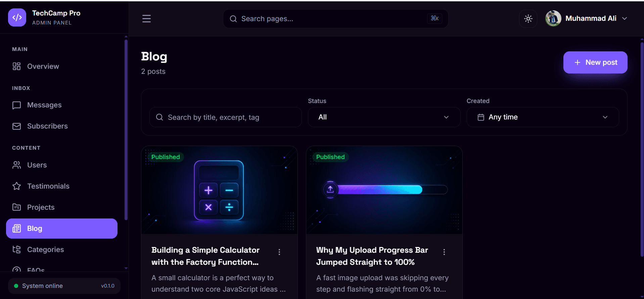644x299 pixels.
Task: Click the TechCamp Pro code logo icon
Action: point(17,17)
